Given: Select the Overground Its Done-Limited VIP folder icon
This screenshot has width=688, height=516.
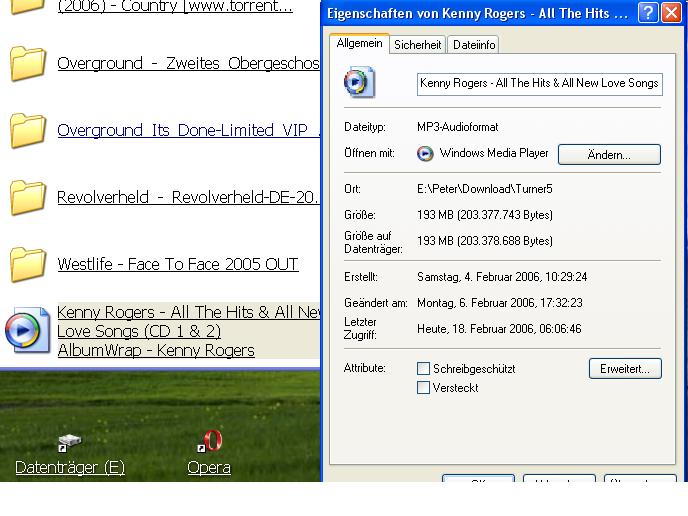Looking at the screenshot, I should point(28,130).
